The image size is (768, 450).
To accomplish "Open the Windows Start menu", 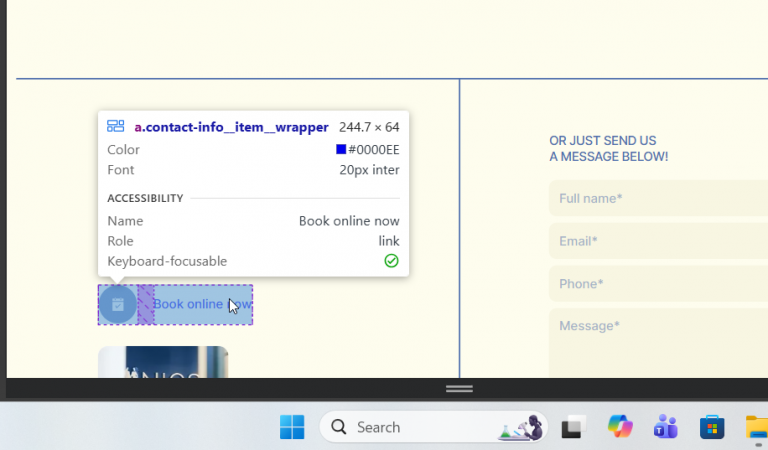I will 292,427.
